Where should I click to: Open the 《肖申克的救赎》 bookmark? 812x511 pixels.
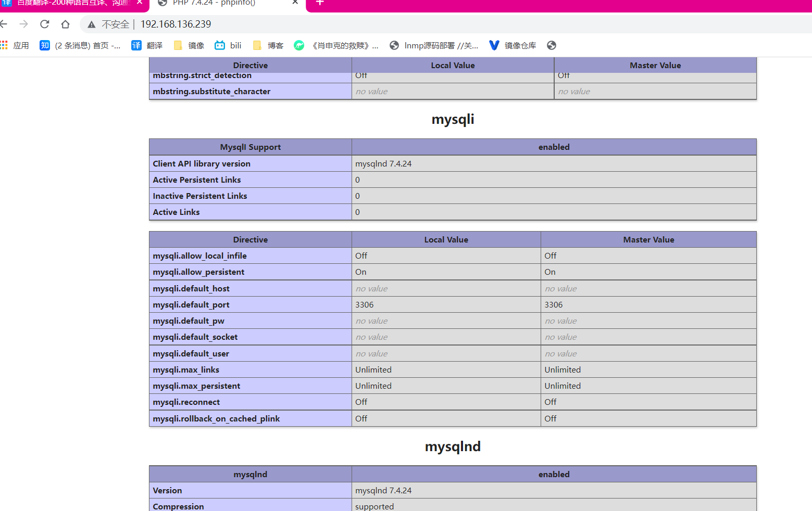336,45
